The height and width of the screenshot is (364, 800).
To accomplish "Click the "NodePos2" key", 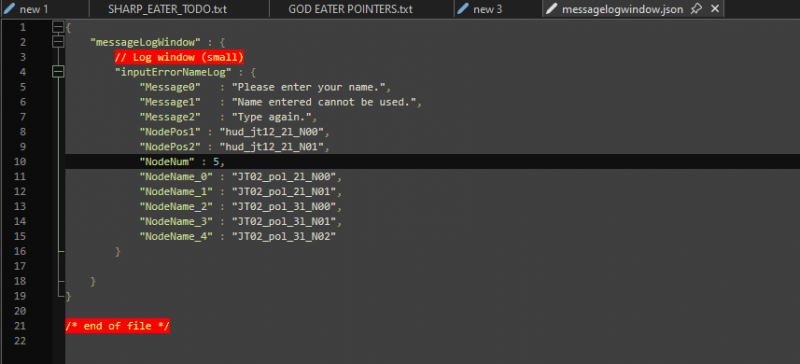I will pos(170,147).
